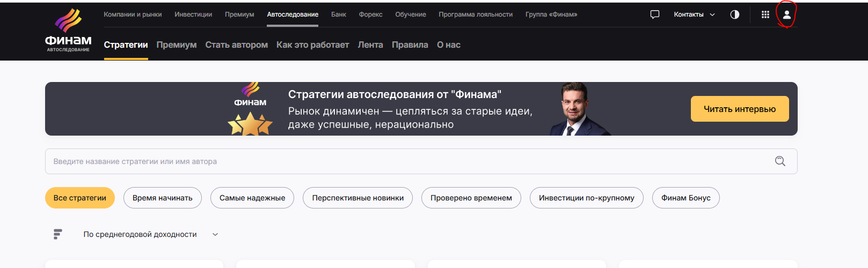
Task: Go to the Как это работает link
Action: [x=312, y=45]
